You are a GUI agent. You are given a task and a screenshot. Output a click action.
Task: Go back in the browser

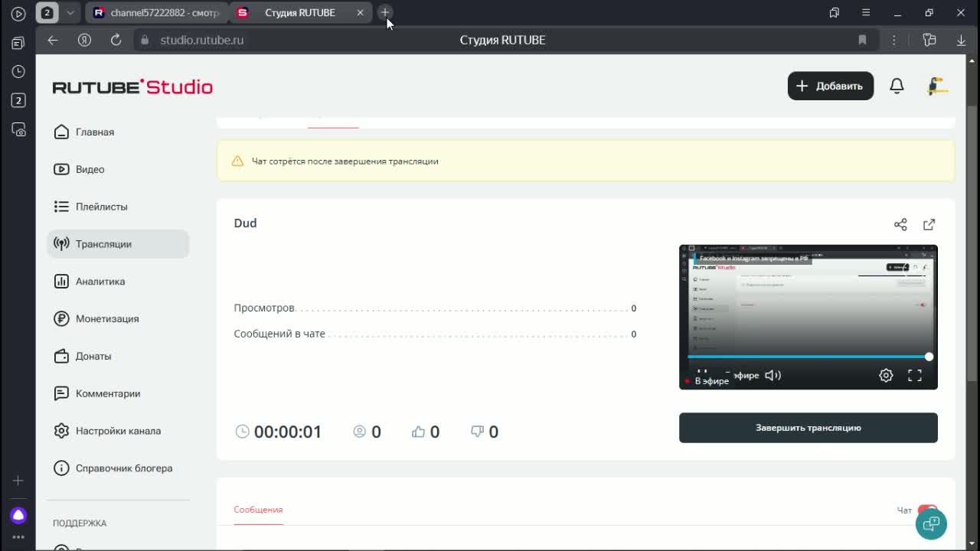coord(53,40)
